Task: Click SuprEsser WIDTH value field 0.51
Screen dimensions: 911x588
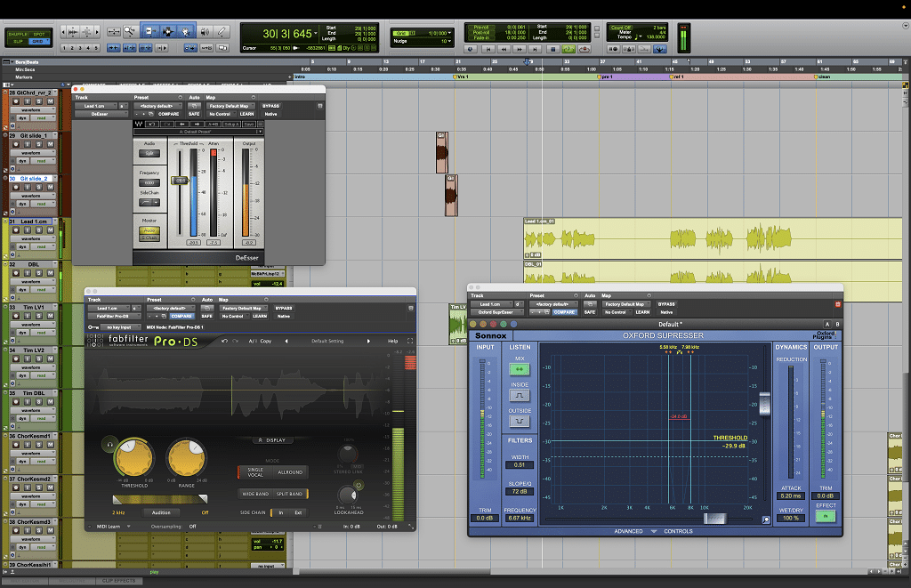Action: tap(520, 465)
